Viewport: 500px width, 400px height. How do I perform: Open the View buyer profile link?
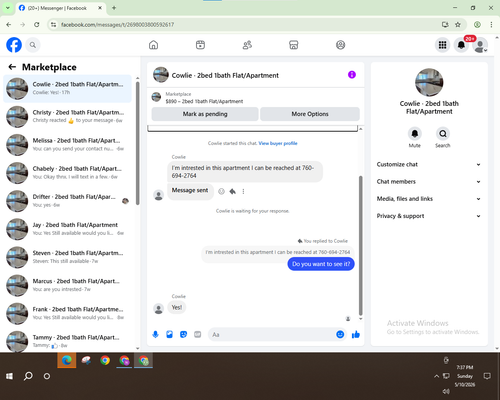pos(278,143)
